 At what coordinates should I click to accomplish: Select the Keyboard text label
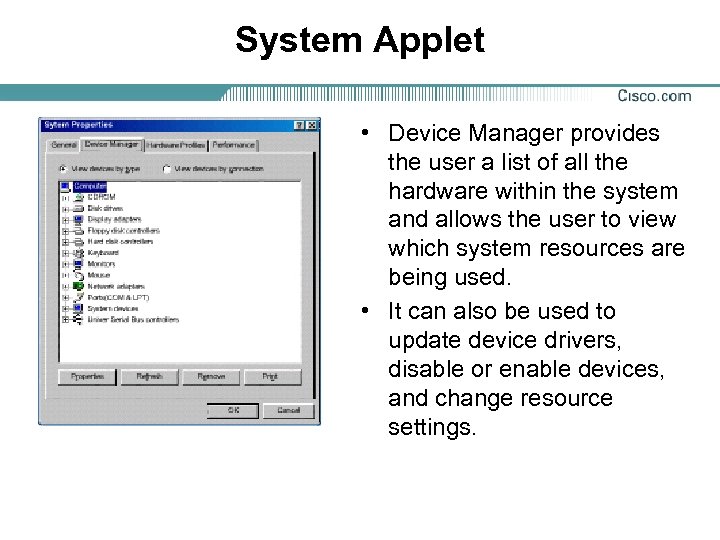[x=103, y=253]
